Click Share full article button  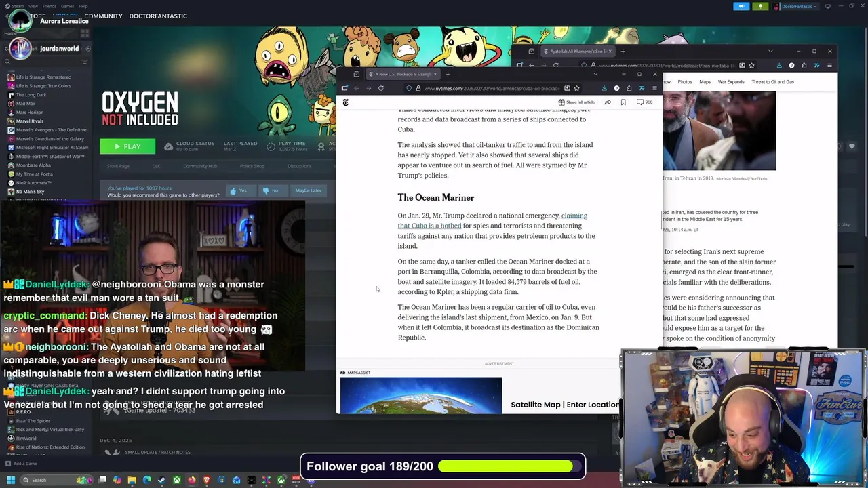click(x=576, y=102)
